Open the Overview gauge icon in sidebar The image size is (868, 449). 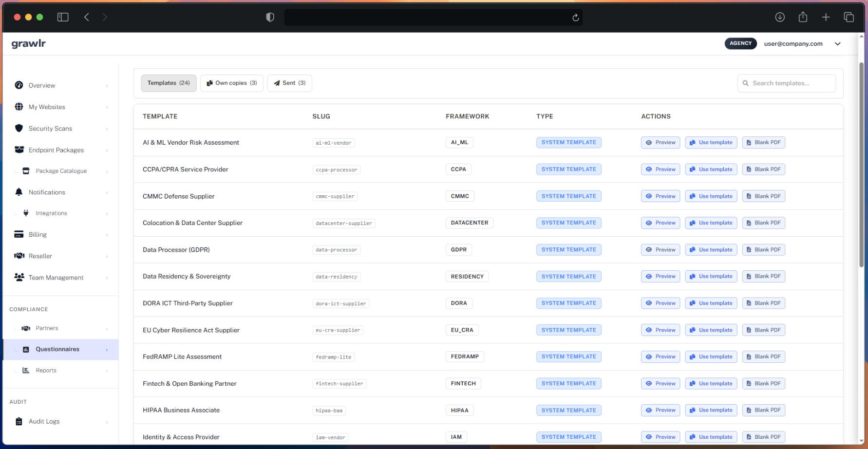tap(19, 85)
